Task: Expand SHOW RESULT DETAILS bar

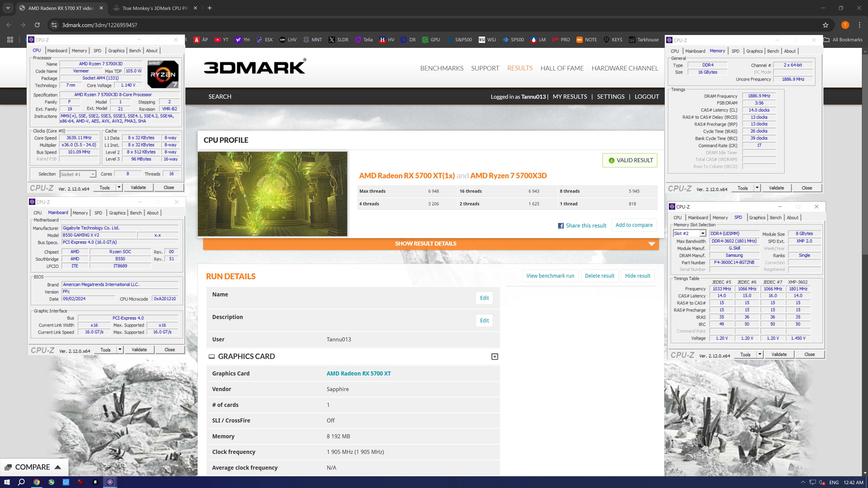Action: pyautogui.click(x=431, y=244)
